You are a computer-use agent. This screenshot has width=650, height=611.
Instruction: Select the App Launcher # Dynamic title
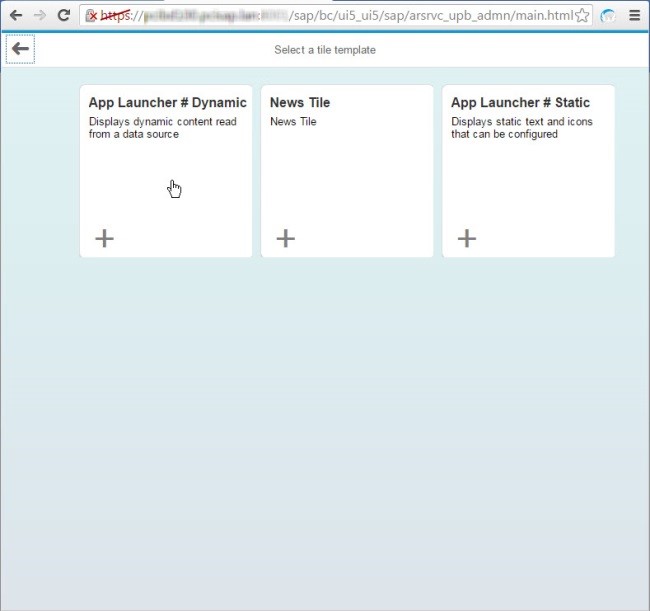pyautogui.click(x=167, y=103)
